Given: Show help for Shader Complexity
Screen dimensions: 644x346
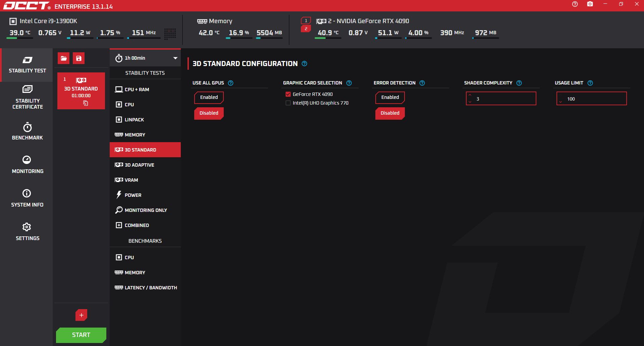Looking at the screenshot, I should pos(519,83).
